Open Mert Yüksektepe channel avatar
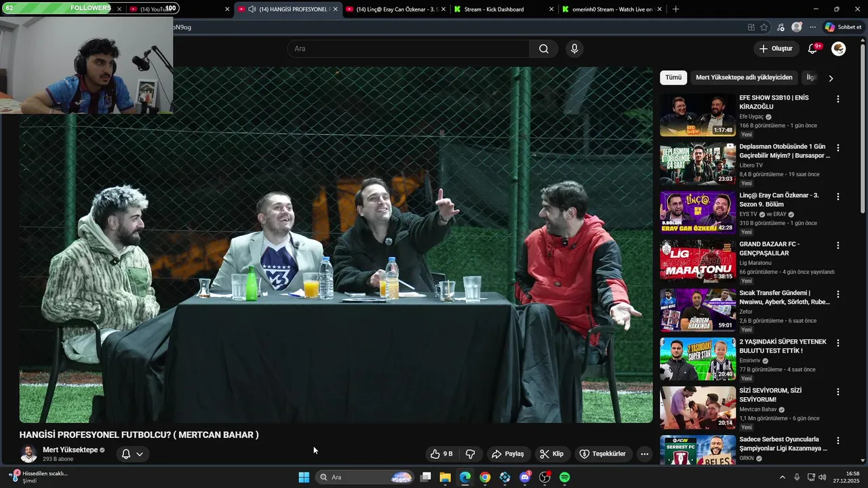The height and width of the screenshot is (488, 868). (x=28, y=454)
